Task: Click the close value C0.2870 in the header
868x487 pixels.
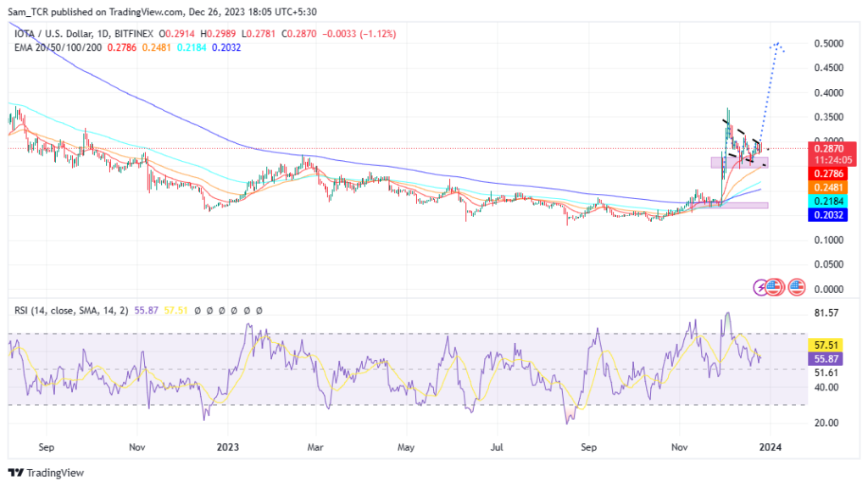Action: point(299,34)
